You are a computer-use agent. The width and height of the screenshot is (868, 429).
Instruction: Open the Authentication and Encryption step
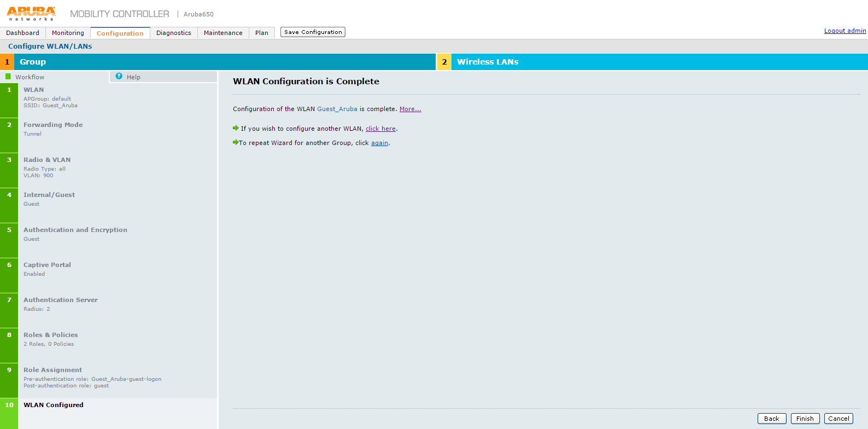tap(109, 240)
